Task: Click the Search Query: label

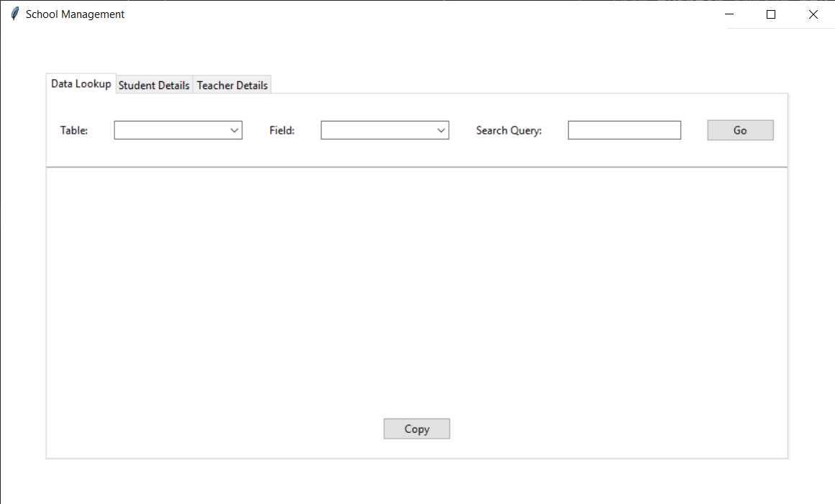Action: [508, 130]
